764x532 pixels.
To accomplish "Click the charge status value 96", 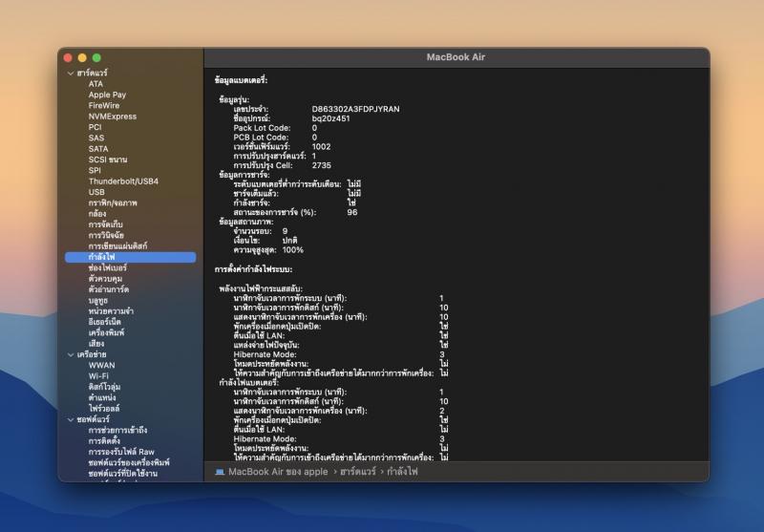I will coord(352,212).
